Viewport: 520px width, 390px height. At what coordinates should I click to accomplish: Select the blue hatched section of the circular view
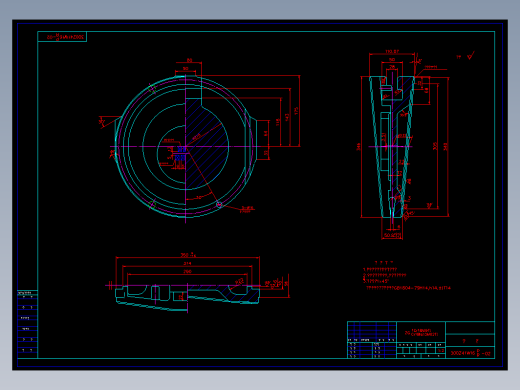206,145
